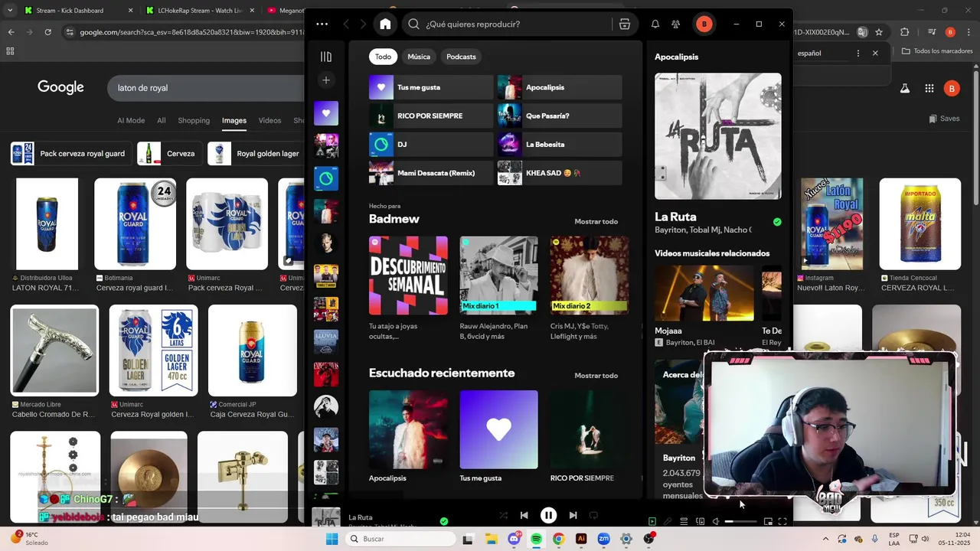Navigate back in Spotify
The height and width of the screenshot is (551, 980).
[346, 24]
